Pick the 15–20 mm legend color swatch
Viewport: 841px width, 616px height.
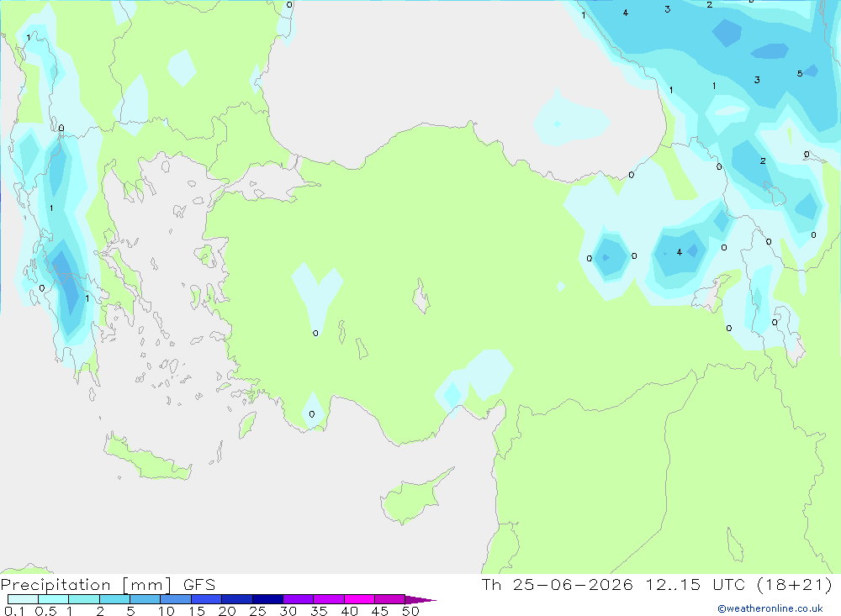click(206, 599)
